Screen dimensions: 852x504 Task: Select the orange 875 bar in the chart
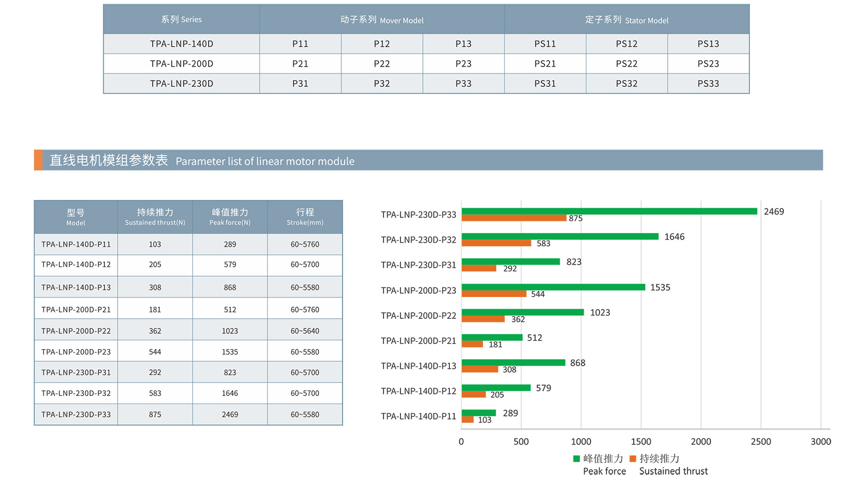point(513,218)
